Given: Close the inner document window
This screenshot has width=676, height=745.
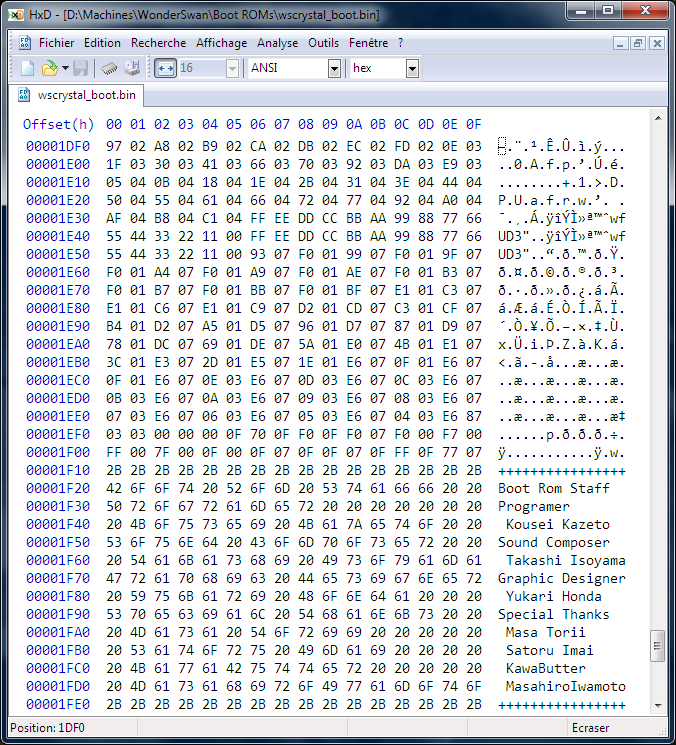Looking at the screenshot, I should pyautogui.click(x=657, y=44).
